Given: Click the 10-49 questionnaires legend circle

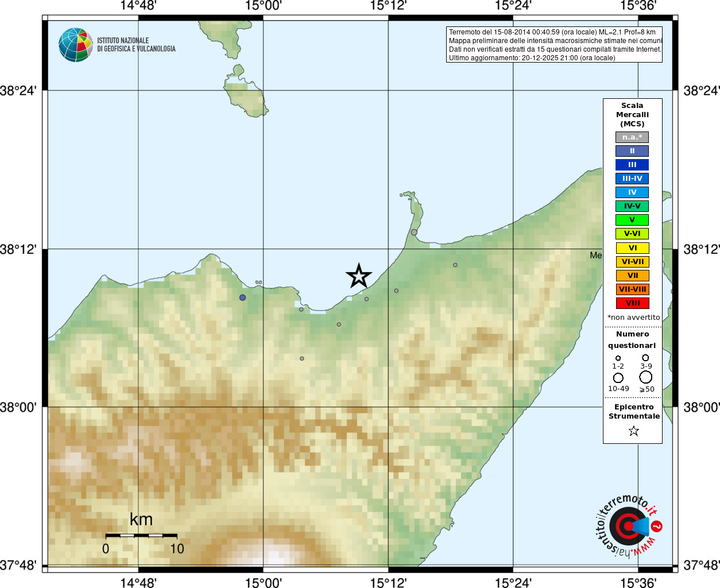Looking at the screenshot, I should [x=618, y=378].
